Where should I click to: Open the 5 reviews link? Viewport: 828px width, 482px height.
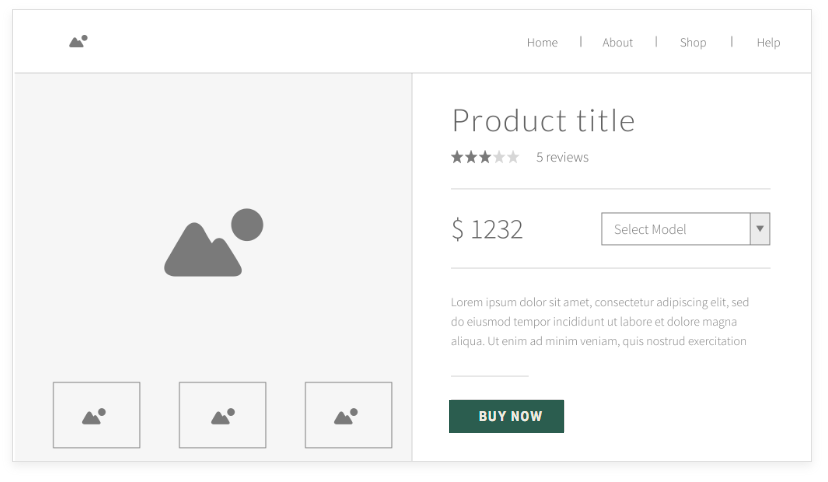point(562,157)
